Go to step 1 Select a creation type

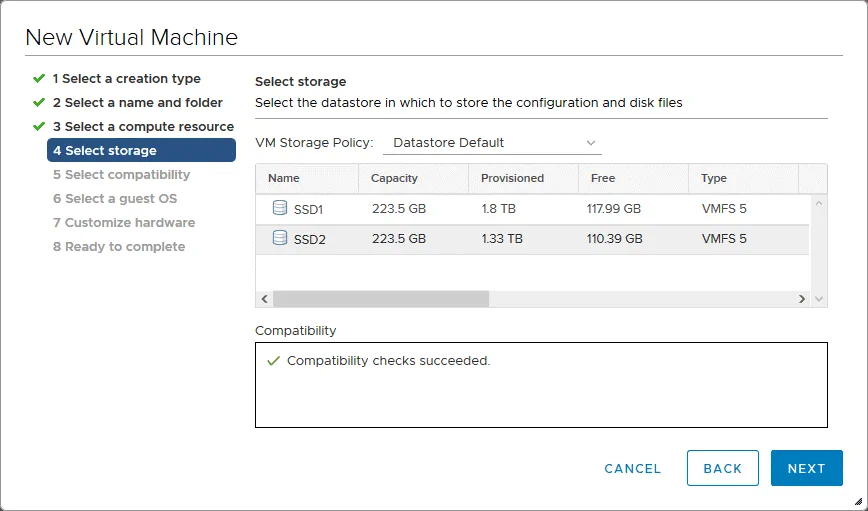(126, 79)
